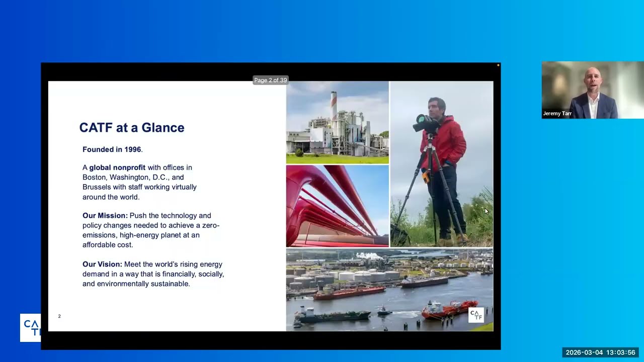Click the "Our Mission:" heading
The height and width of the screenshot is (362, 644).
tap(105, 216)
